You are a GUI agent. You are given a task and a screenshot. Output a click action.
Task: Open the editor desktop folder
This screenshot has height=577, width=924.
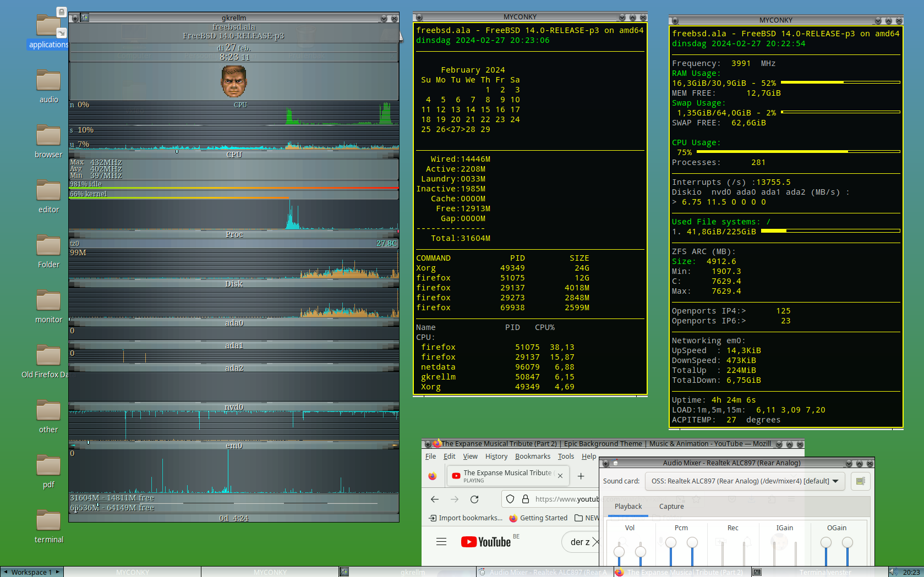coord(48,196)
